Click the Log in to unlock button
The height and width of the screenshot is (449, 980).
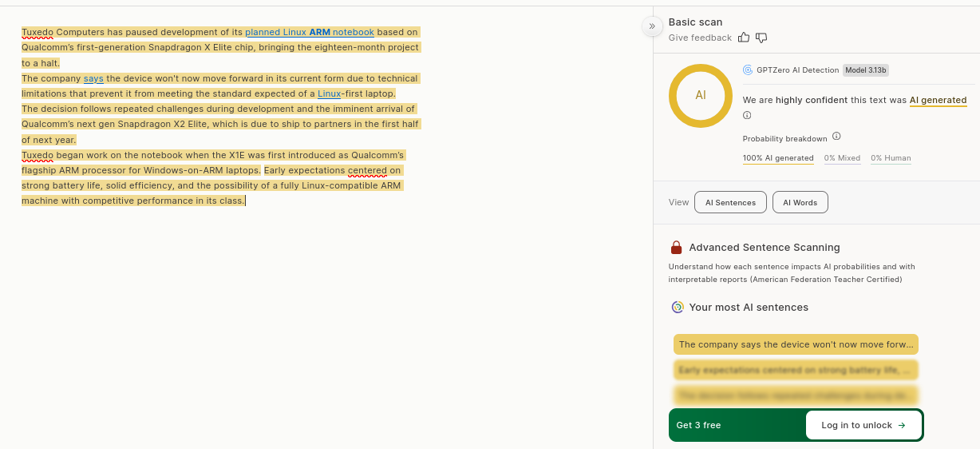[x=863, y=425]
